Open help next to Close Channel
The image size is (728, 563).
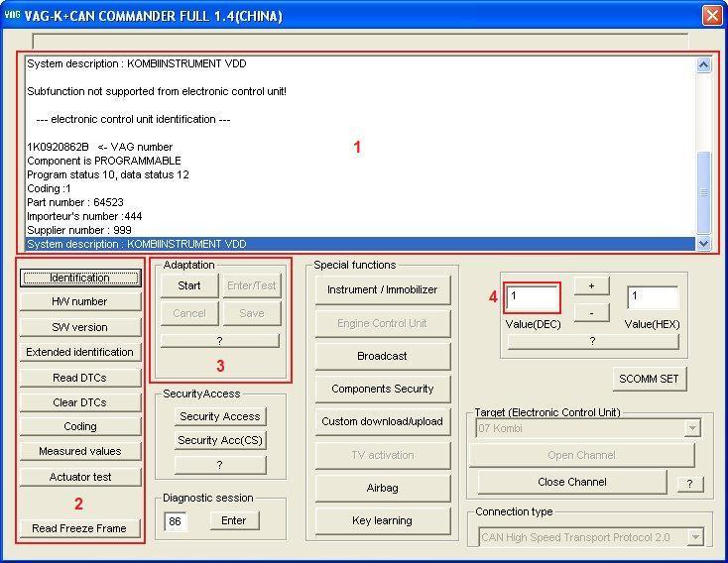(x=690, y=484)
